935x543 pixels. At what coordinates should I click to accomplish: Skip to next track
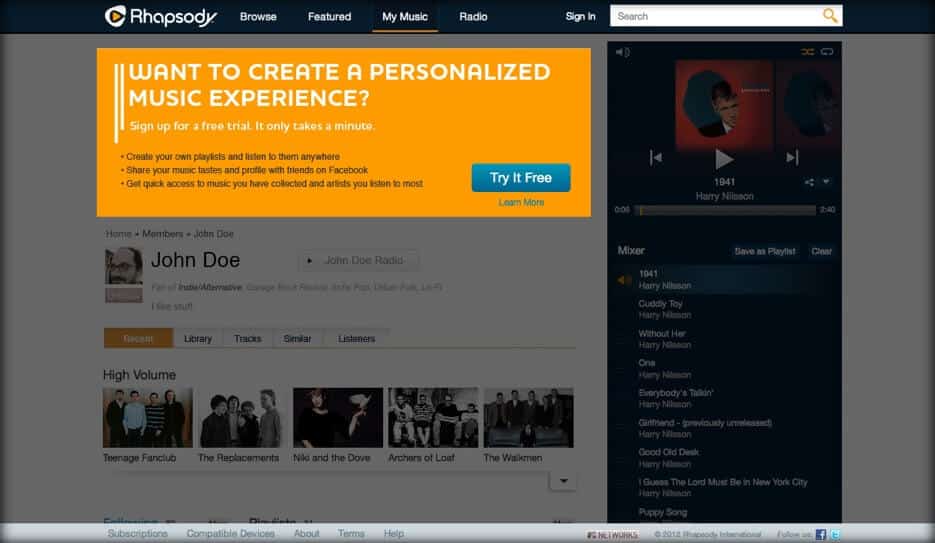(792, 157)
